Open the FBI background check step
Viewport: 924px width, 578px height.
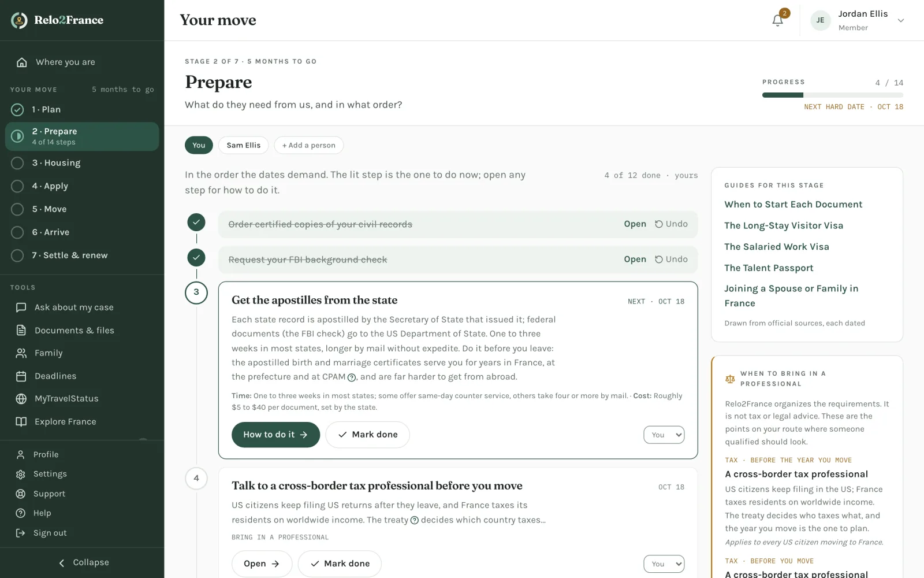click(x=635, y=260)
